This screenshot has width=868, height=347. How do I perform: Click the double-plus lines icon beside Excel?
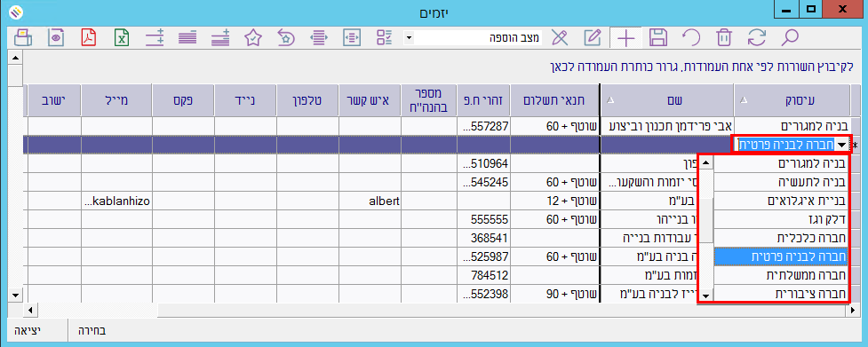[x=155, y=37]
